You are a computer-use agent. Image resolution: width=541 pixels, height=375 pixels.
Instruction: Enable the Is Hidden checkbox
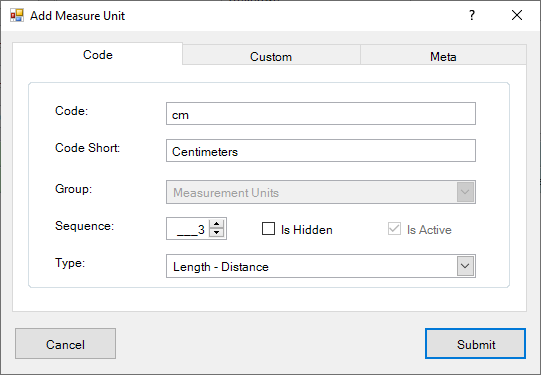(268, 229)
